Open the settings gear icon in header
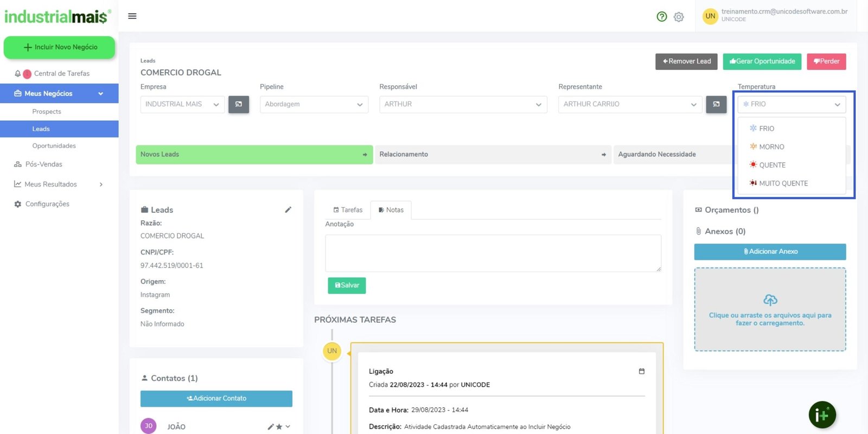This screenshot has height=434, width=868. point(679,17)
